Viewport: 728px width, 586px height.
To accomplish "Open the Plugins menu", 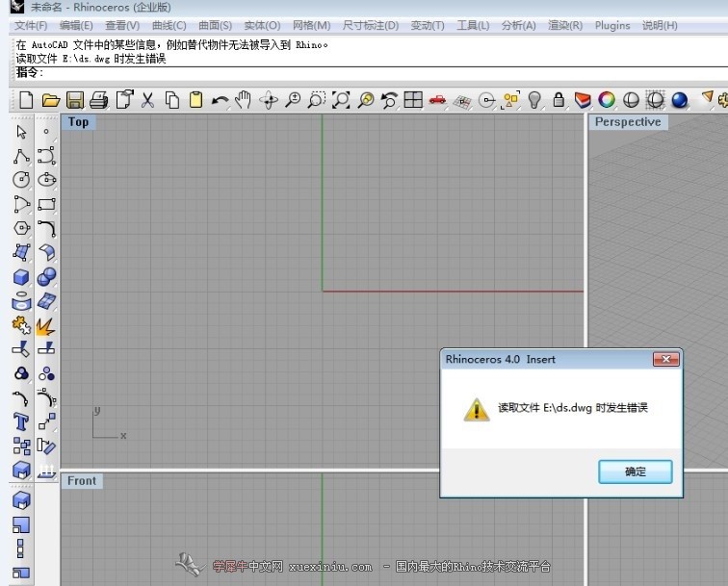I will [x=612, y=26].
